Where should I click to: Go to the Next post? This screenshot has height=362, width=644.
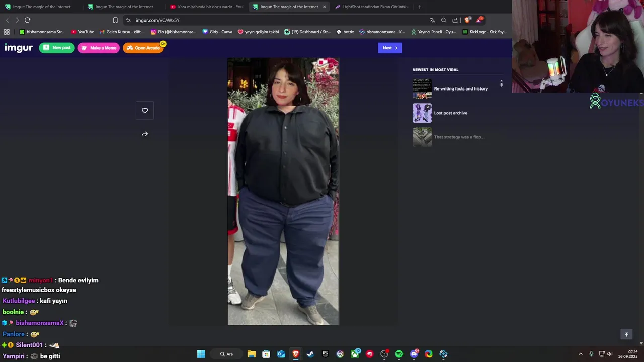point(390,48)
